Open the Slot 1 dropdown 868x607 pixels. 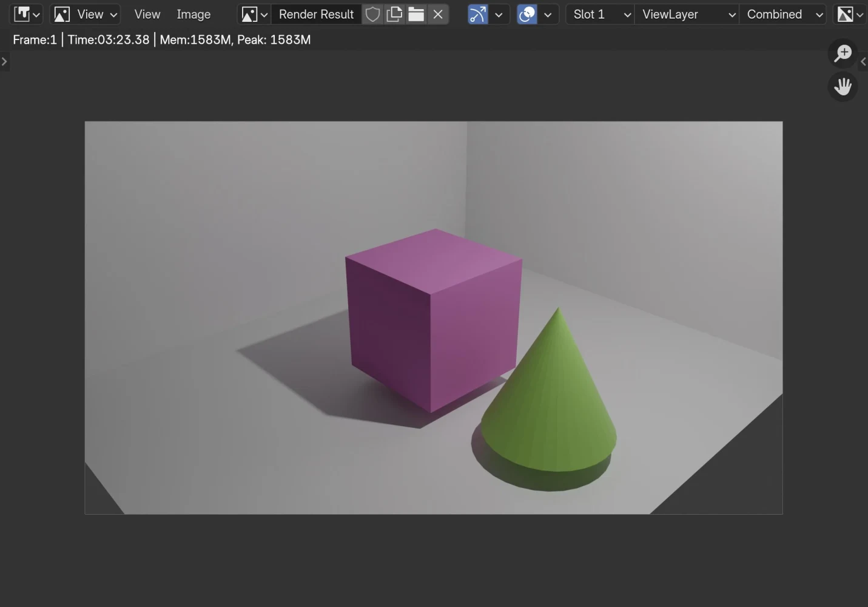[601, 14]
